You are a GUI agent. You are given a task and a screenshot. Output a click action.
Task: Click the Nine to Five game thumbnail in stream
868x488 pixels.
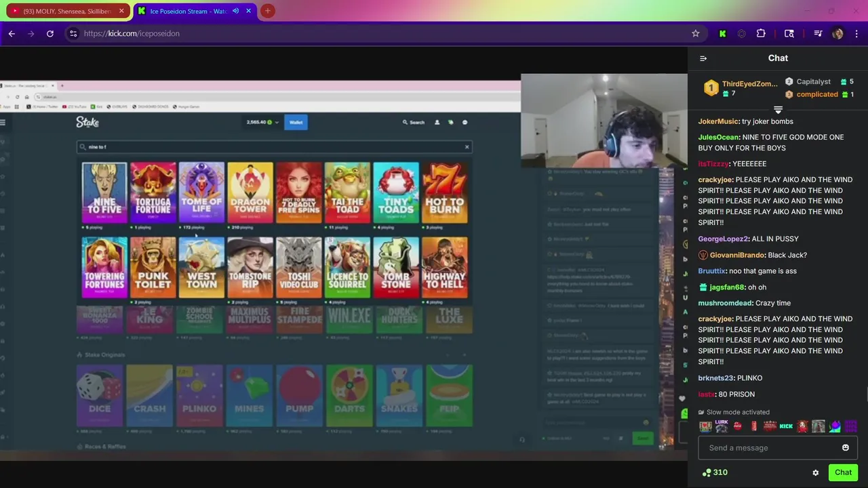click(104, 192)
